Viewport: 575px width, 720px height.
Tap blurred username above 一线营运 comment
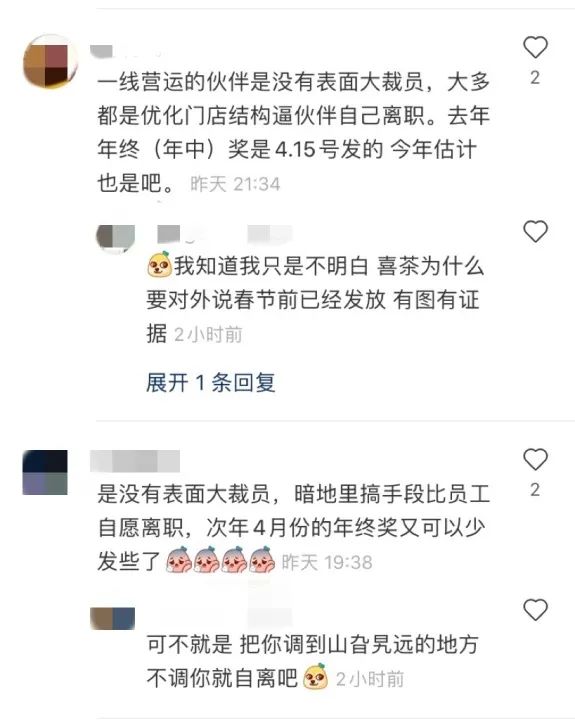125,51
